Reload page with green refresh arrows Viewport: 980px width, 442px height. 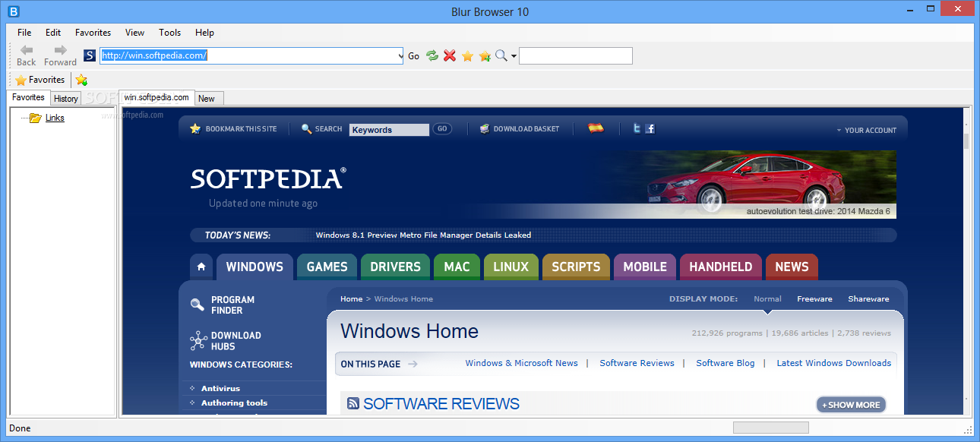coord(432,55)
